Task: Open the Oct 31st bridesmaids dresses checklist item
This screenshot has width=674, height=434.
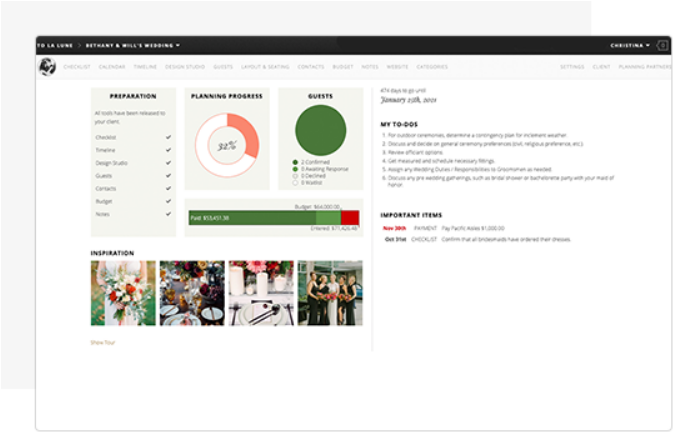Action: click(x=478, y=239)
